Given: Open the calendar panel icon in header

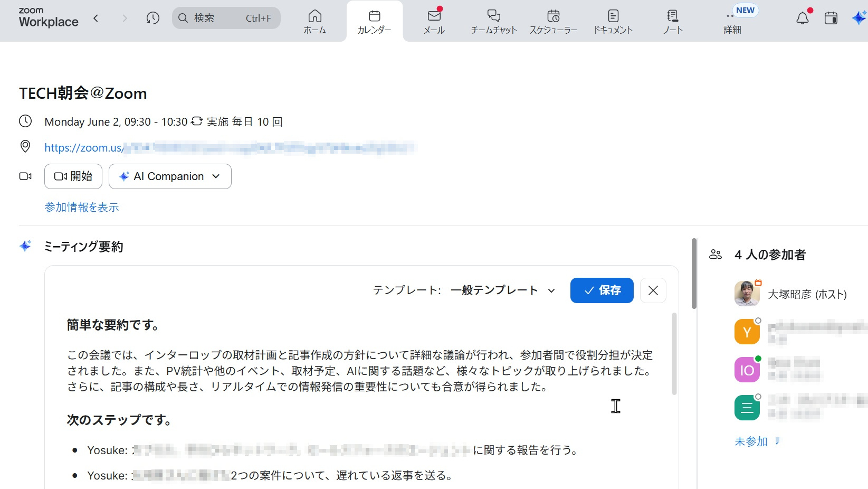Looking at the screenshot, I should (831, 18).
